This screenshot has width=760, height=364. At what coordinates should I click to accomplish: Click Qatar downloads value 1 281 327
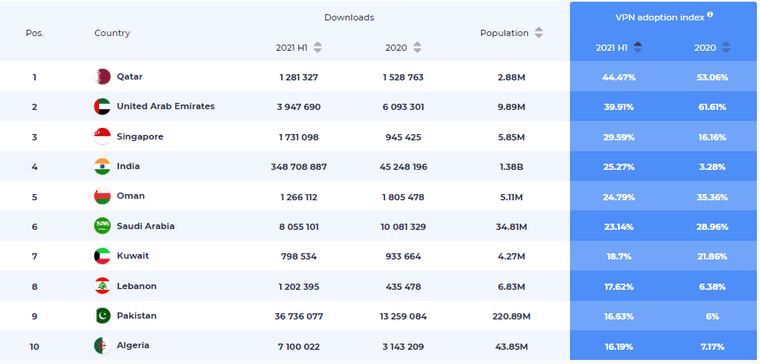point(299,78)
